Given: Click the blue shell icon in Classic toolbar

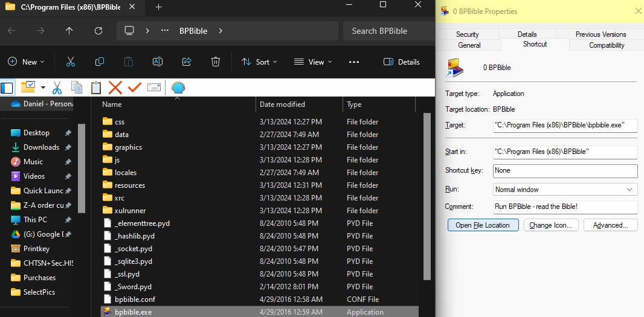Looking at the screenshot, I should [x=178, y=88].
